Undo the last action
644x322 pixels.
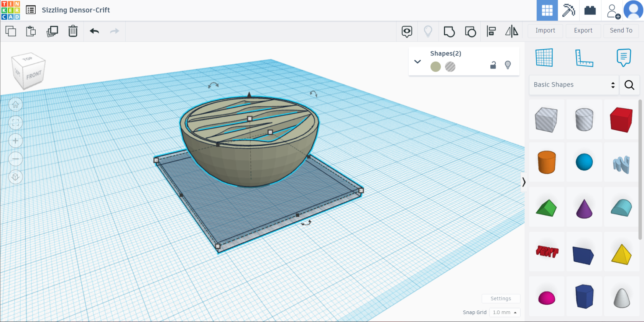[94, 31]
